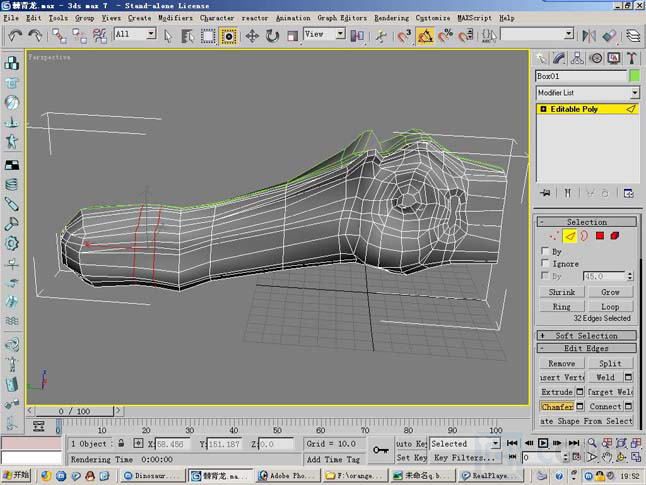Click the Redo arrow icon

35,36
